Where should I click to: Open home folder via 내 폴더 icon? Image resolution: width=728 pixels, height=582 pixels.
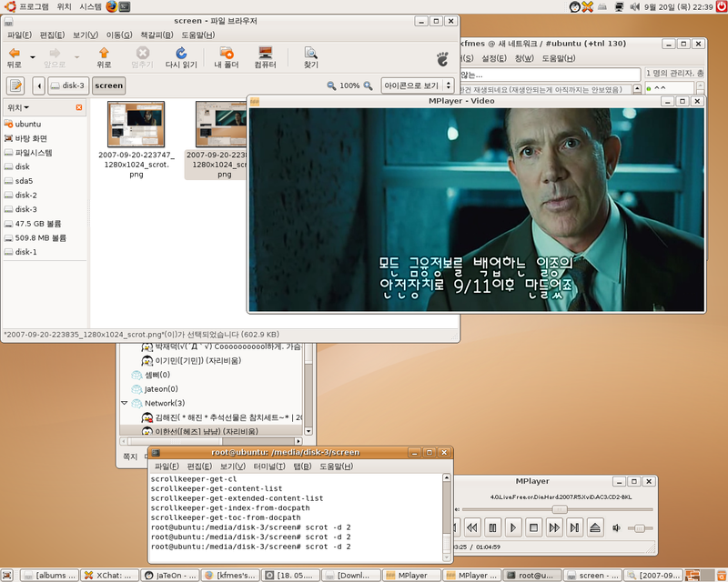[226, 57]
